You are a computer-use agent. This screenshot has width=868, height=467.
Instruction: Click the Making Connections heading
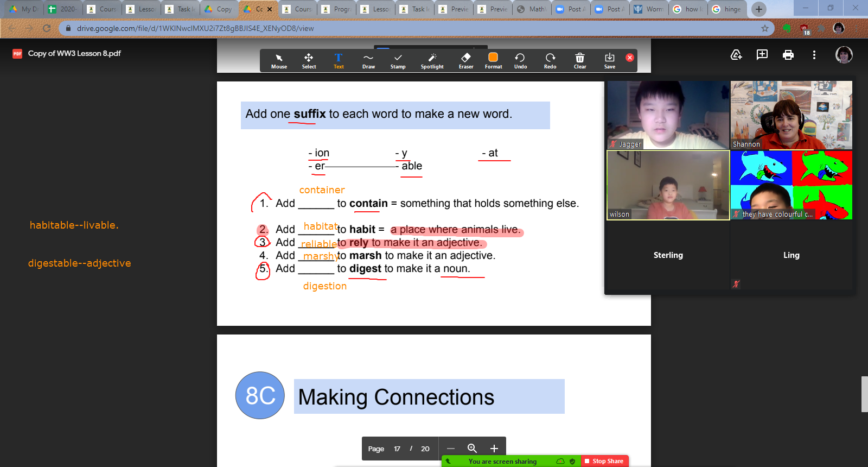click(x=396, y=397)
